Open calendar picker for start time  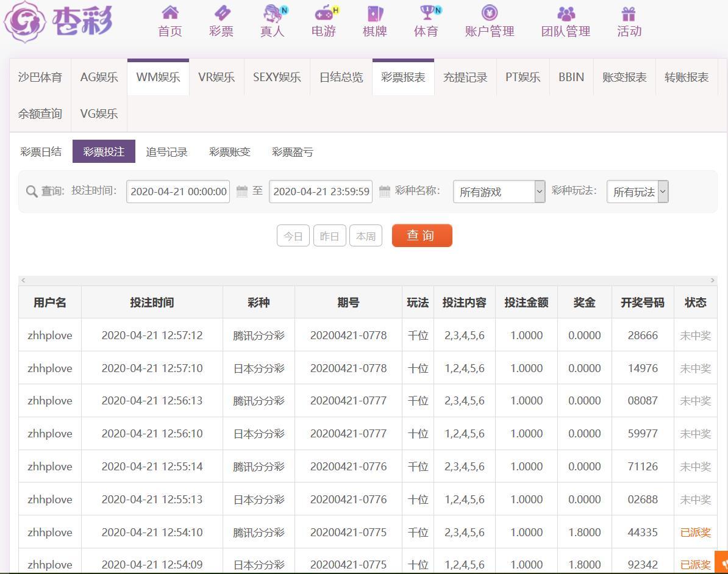point(242,192)
